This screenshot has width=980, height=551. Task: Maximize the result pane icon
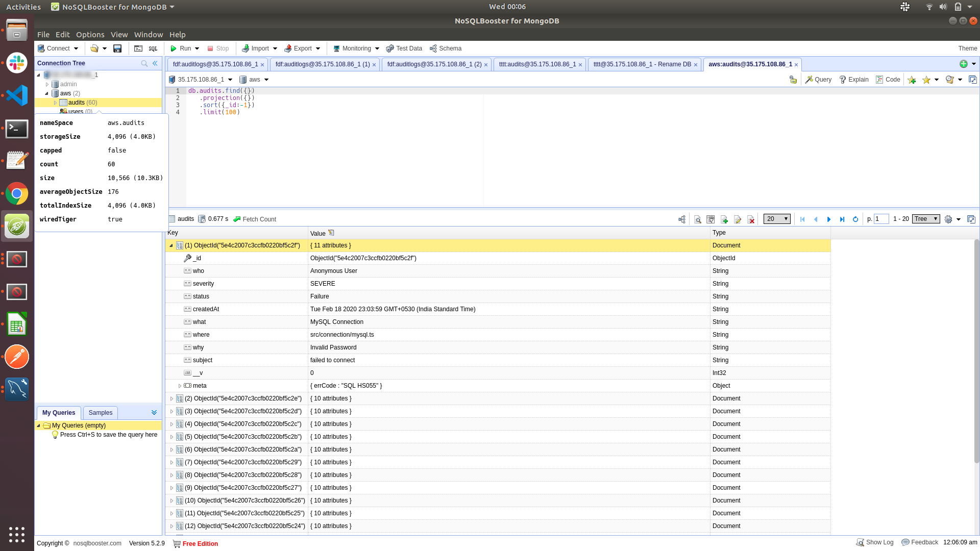click(971, 219)
